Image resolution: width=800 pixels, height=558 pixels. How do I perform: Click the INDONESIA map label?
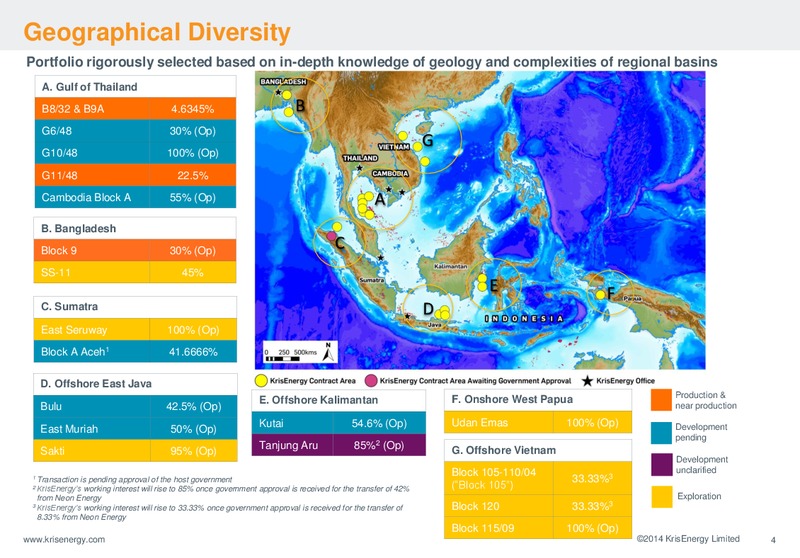tap(523, 318)
